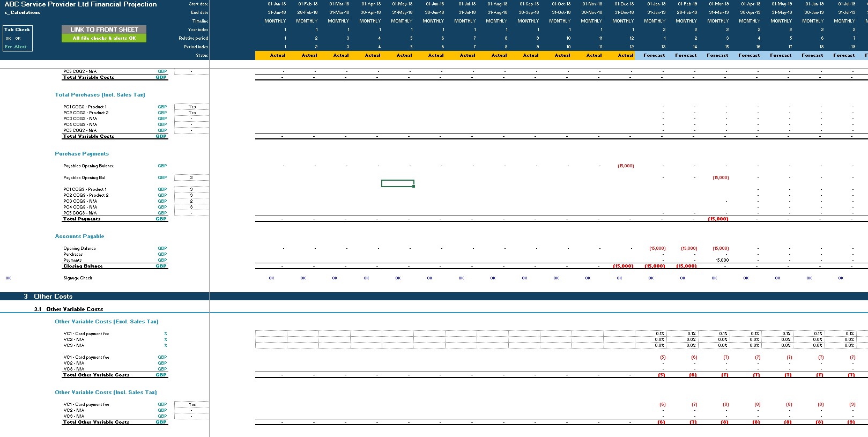The width and height of the screenshot is (868, 437).
Task: Click the 'Other Variable Costs (Incl. Sales Tax)' heading
Action: tap(106, 392)
